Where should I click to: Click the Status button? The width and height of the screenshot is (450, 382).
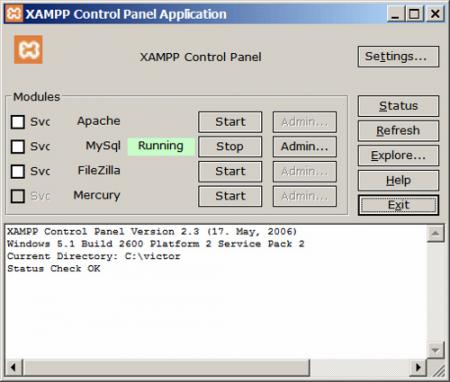(398, 106)
